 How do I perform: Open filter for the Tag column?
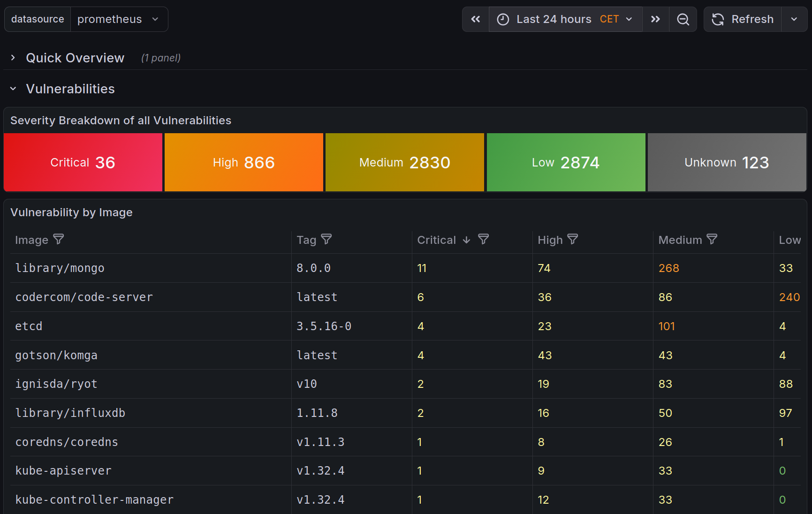(326, 240)
